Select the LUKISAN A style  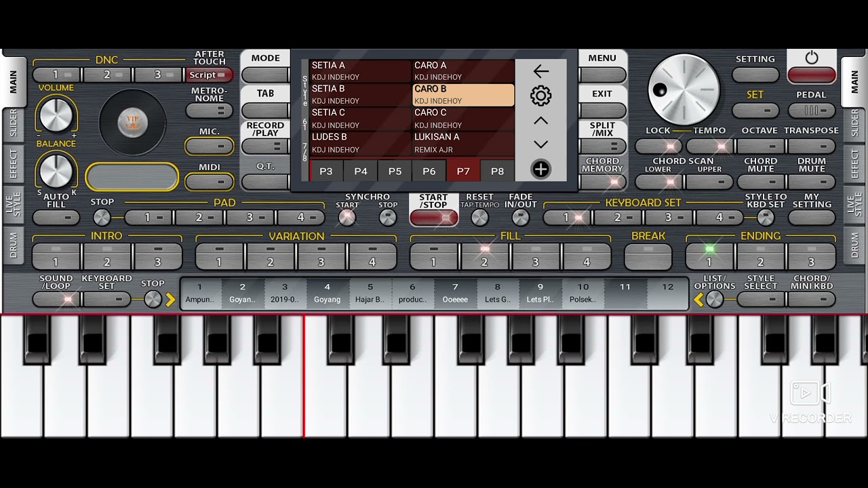pos(463,143)
